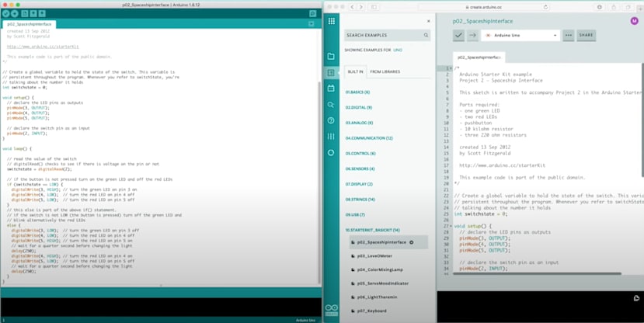Screen dimensions: 644x323
Task: Open p05_ServoMoodIndicator example
Action: pos(382,283)
